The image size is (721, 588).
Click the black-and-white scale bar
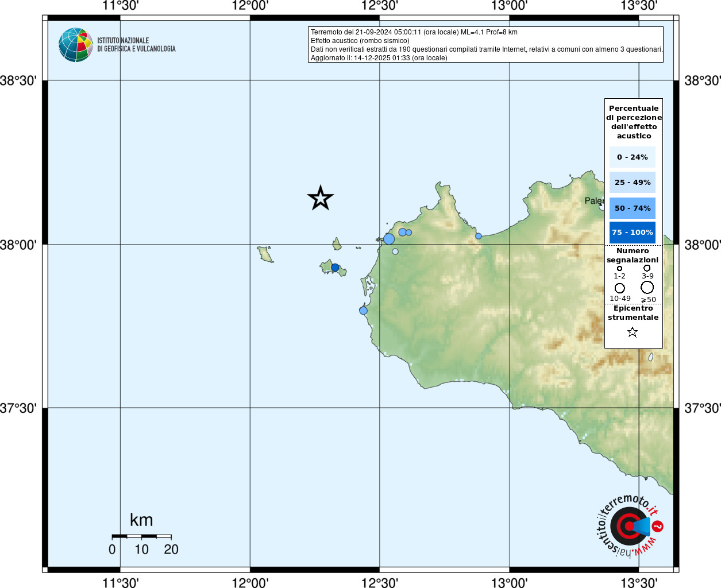[141, 536]
